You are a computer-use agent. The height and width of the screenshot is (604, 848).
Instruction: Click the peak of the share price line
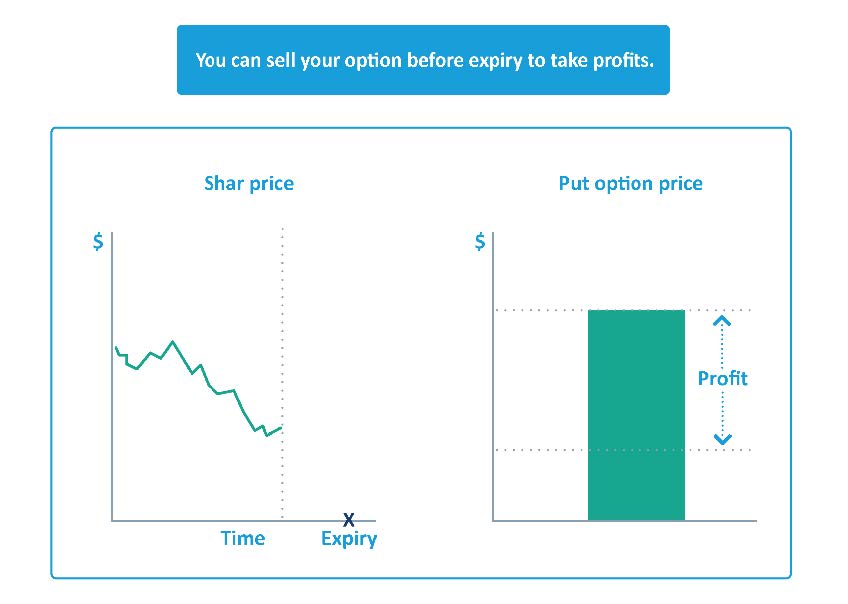point(173,341)
